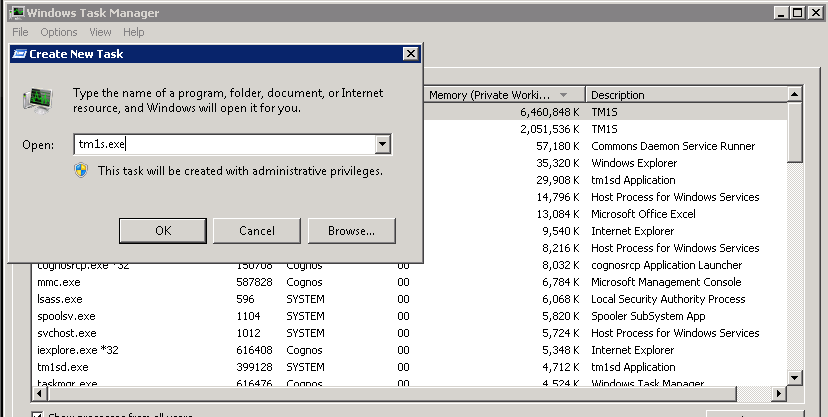This screenshot has height=417, width=828.
Task: Toggle Show processes from all users checkbox
Action: click(37, 415)
